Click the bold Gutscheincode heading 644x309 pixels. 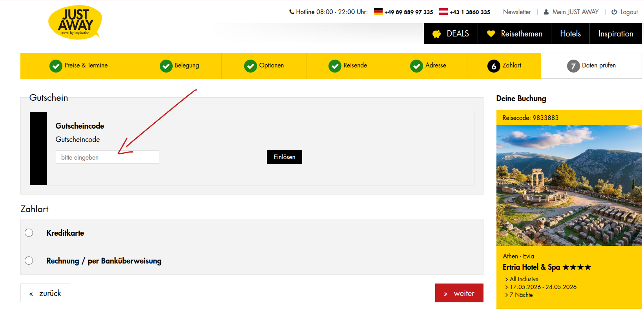click(80, 126)
